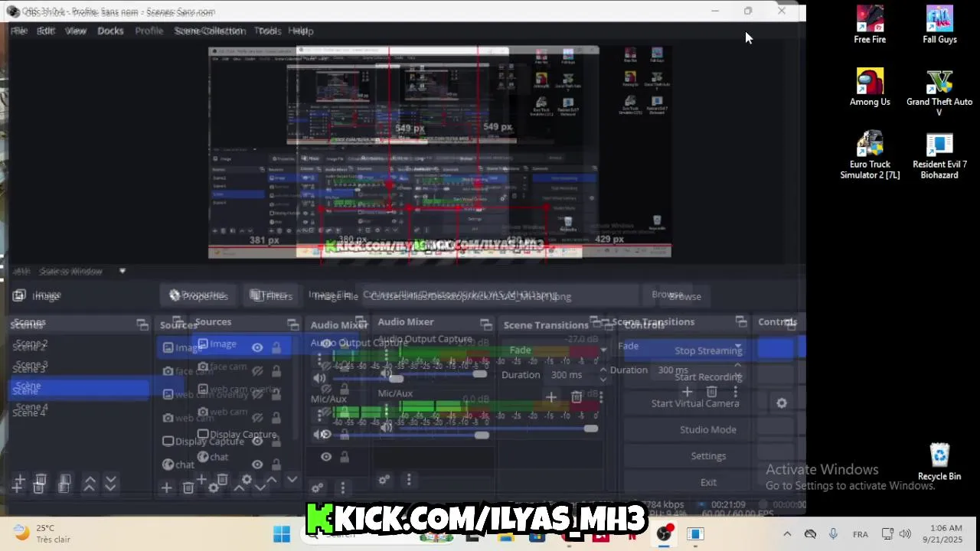Select the Recycle Bin desktop icon
The height and width of the screenshot is (551, 980).
(x=939, y=462)
